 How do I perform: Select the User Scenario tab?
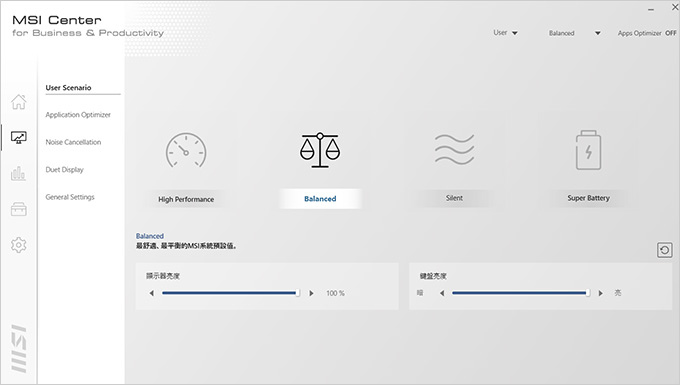(69, 88)
